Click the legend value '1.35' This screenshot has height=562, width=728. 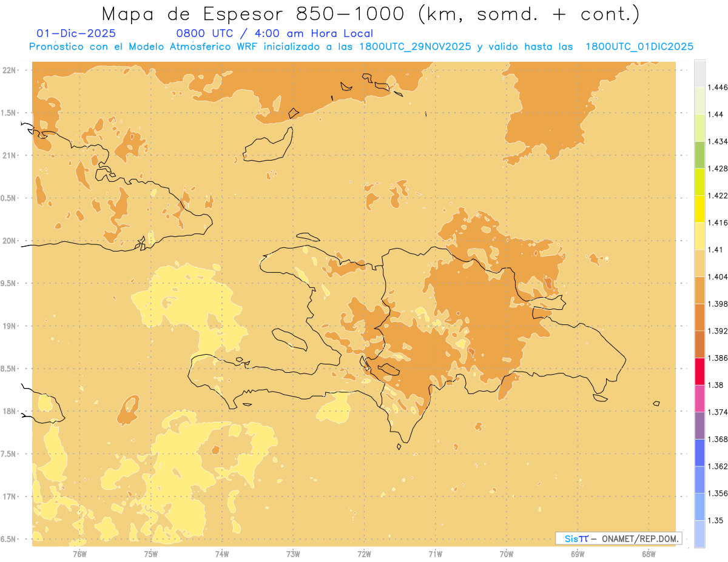716,520
